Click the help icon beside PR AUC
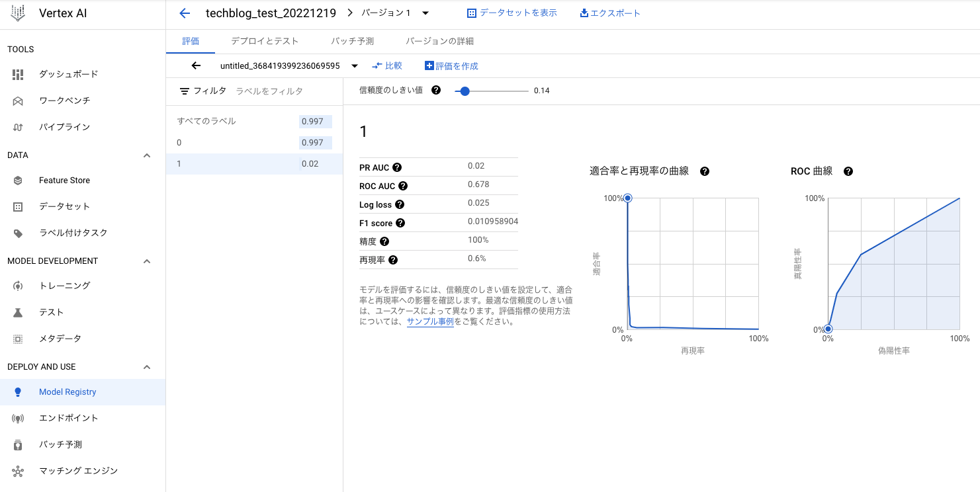The width and height of the screenshot is (980, 492). [397, 168]
